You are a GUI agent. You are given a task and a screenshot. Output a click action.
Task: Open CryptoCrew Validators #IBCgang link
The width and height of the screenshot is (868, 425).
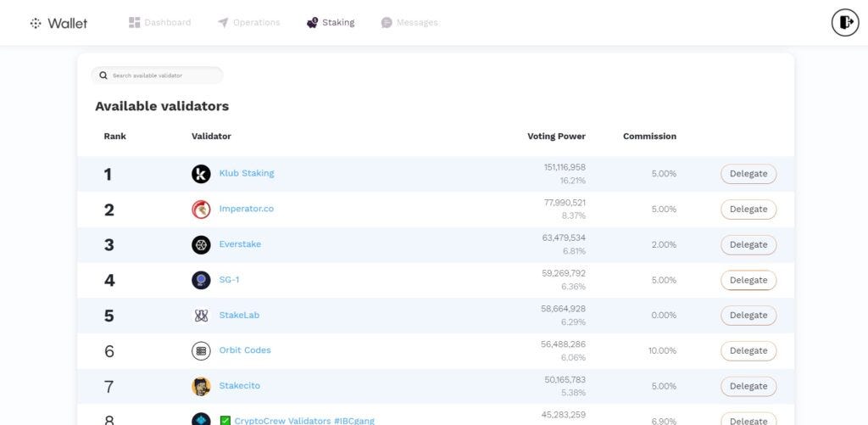(304, 421)
